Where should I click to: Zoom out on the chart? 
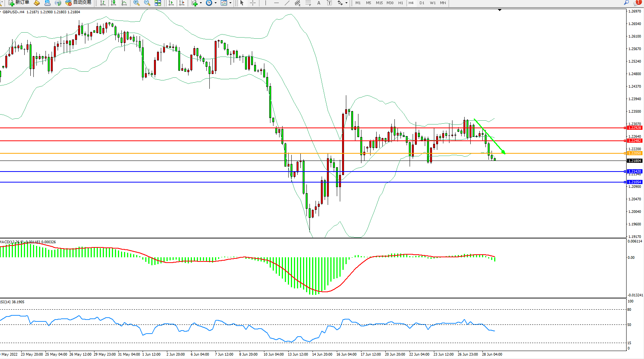[147, 3]
